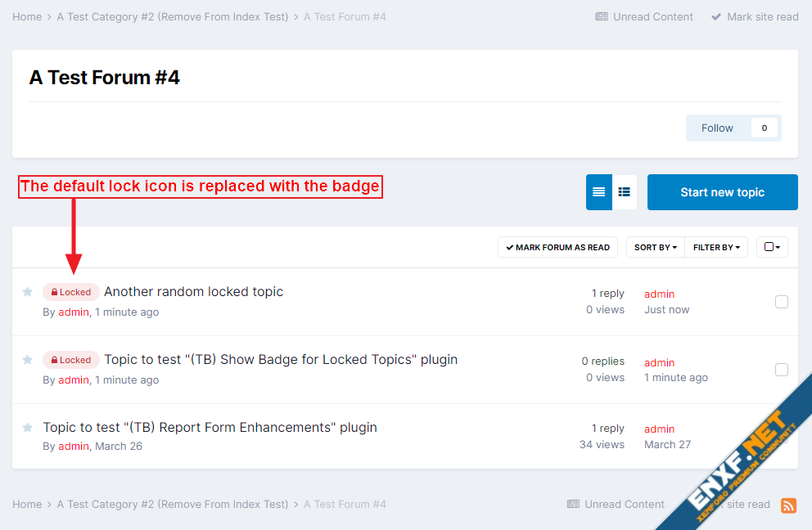The height and width of the screenshot is (530, 812).
Task: Open the select-all checkbox dropdown
Action: (772, 247)
